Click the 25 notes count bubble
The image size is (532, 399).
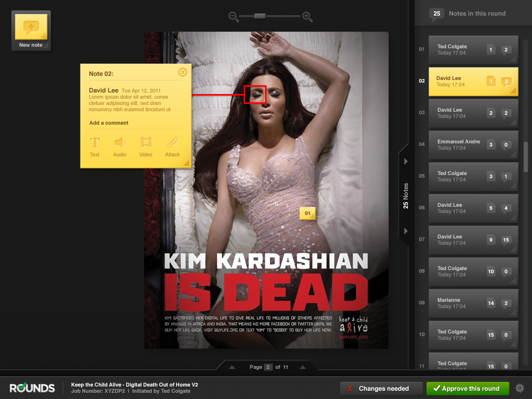click(436, 14)
